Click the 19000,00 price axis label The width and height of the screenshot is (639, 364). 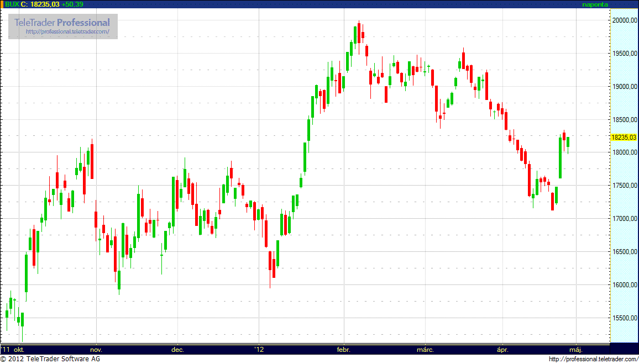pyautogui.click(x=624, y=86)
